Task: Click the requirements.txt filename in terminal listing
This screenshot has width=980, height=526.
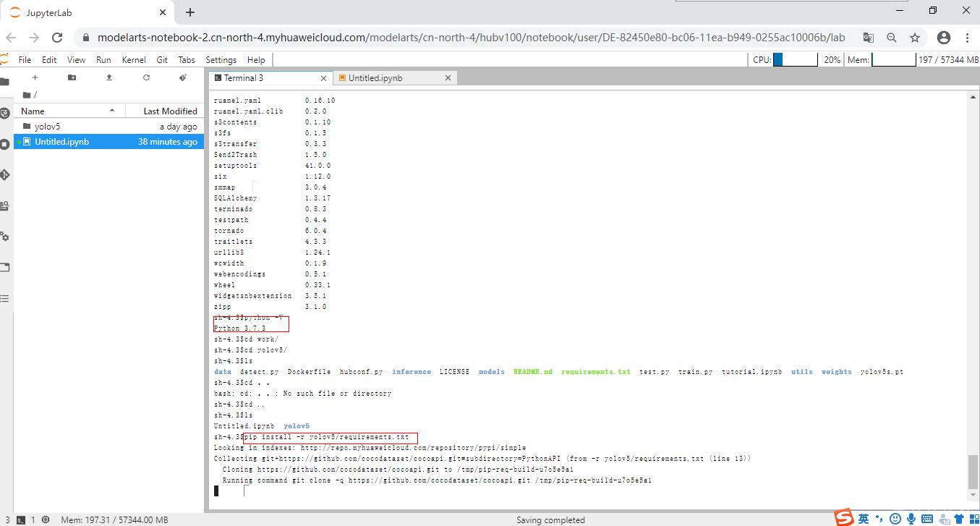Action: [x=595, y=372]
